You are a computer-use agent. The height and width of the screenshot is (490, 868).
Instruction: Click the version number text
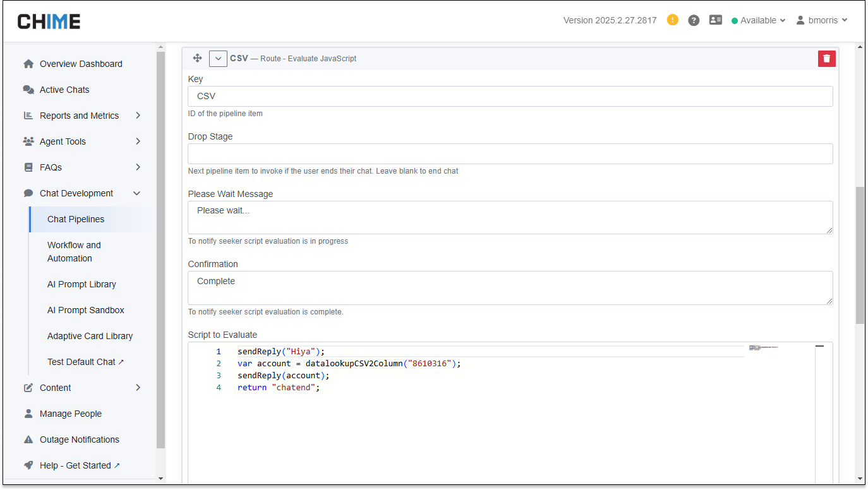(610, 20)
